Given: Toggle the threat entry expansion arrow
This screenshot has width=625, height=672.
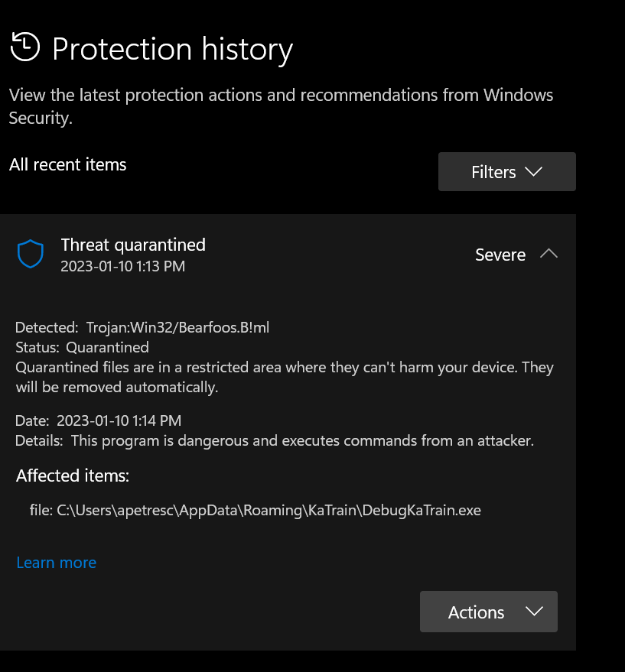Looking at the screenshot, I should coord(549,254).
